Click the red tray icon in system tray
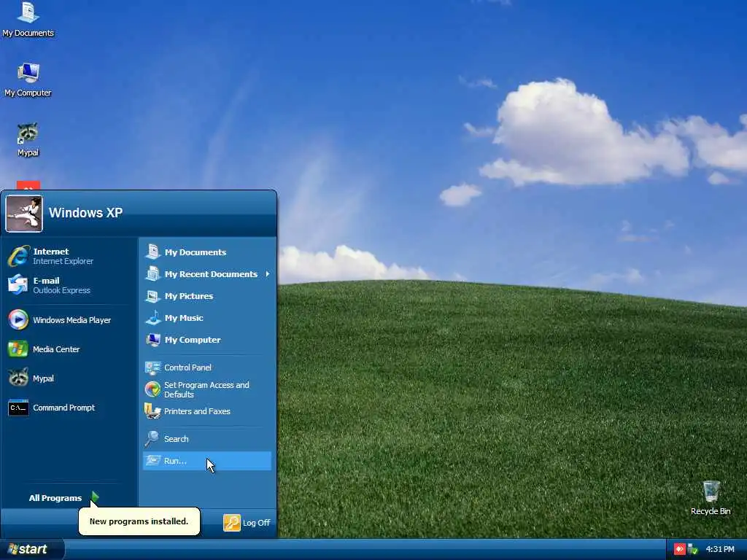Image resolution: width=747 pixels, height=560 pixels. 679,549
